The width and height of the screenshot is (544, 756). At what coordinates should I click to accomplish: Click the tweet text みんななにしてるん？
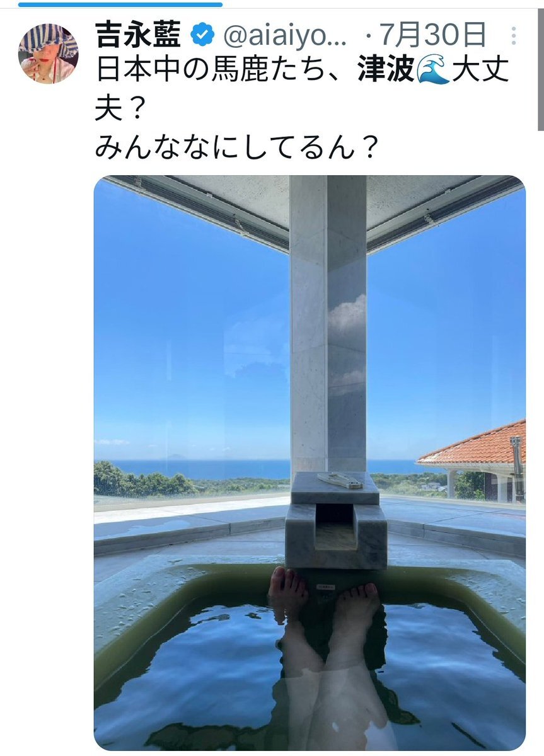pyautogui.click(x=237, y=148)
